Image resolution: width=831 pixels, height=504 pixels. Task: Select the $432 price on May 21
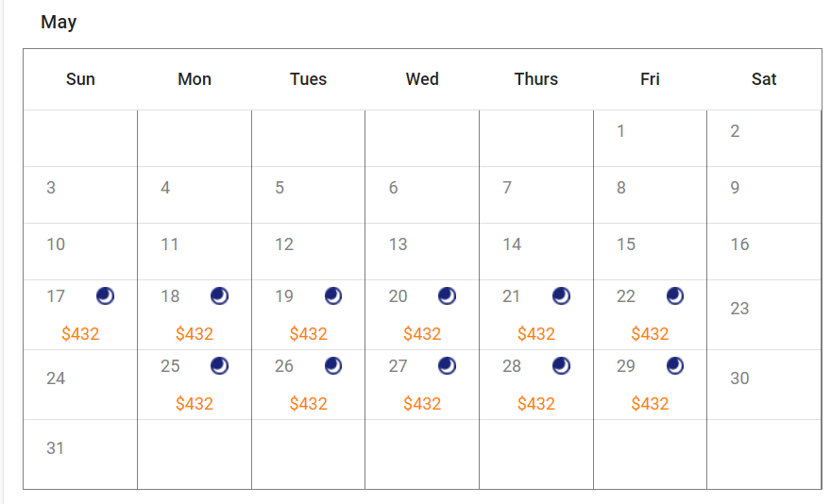[535, 334]
